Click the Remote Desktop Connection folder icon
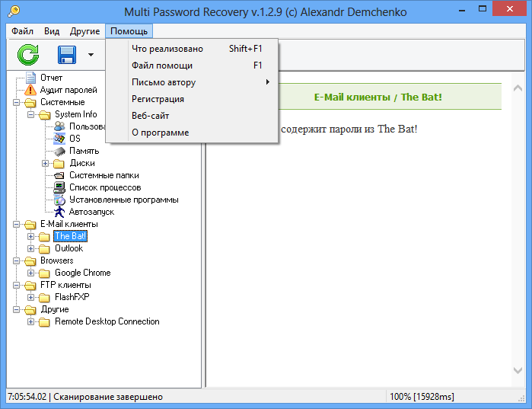 (44, 322)
